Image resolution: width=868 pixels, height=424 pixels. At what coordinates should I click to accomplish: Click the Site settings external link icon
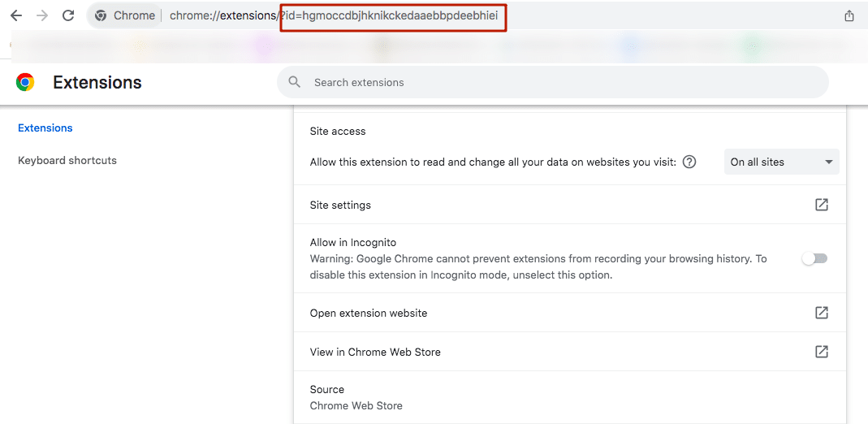[x=821, y=205]
